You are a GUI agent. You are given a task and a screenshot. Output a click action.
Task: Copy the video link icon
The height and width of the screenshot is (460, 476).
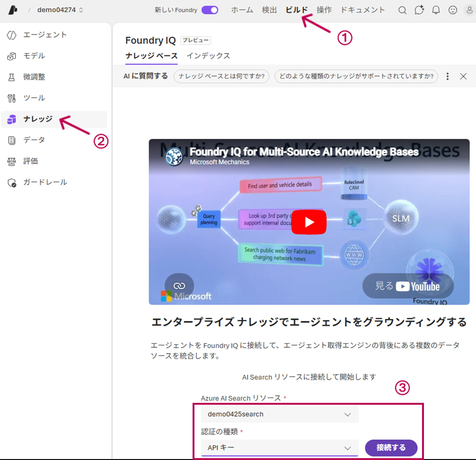click(x=179, y=286)
